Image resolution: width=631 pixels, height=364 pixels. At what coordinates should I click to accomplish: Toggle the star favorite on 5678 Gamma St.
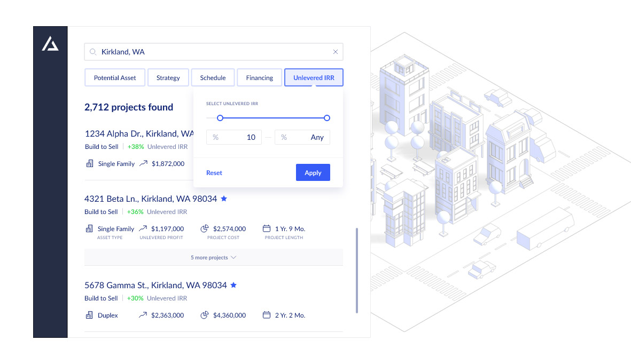(233, 284)
